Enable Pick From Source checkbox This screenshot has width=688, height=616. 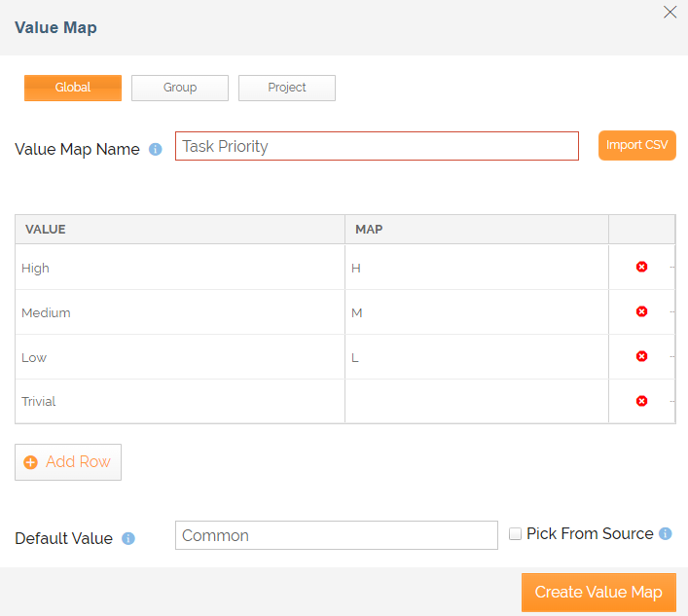(x=516, y=533)
